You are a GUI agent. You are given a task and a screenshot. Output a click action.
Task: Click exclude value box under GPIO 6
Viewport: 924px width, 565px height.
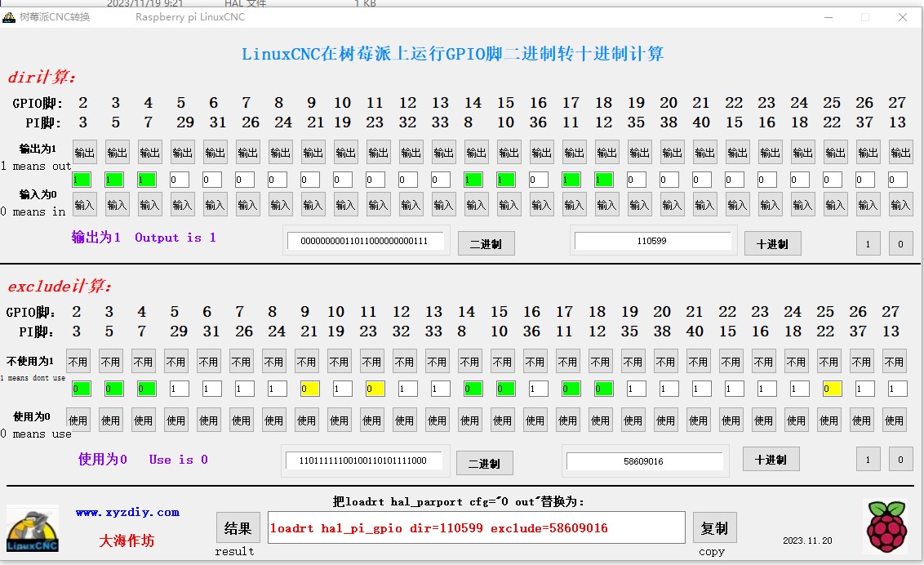(x=211, y=389)
